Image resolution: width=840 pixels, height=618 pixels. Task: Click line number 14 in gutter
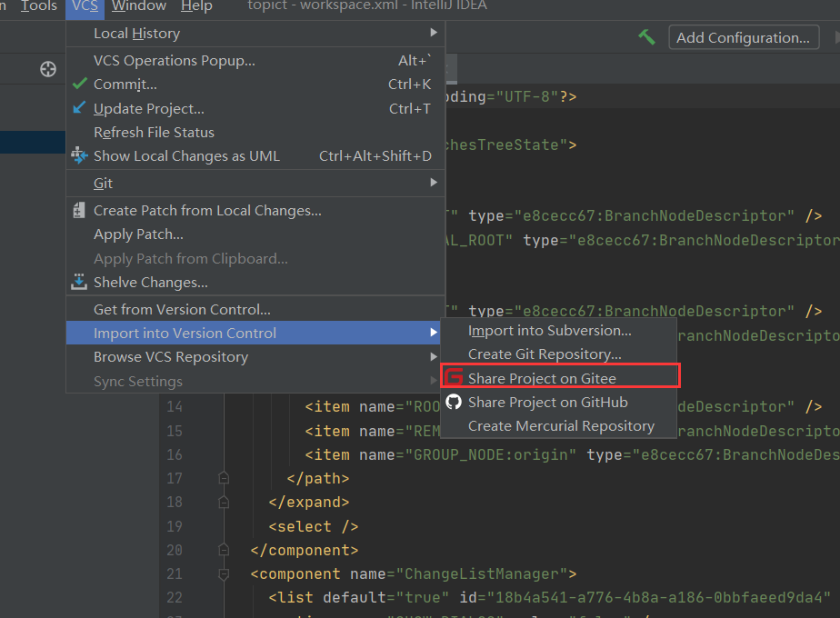tap(175, 406)
